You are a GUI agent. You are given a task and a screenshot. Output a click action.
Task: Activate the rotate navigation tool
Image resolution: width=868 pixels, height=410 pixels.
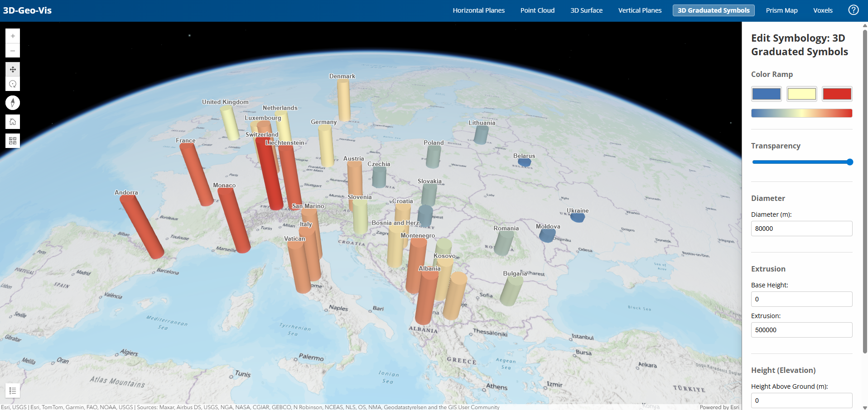pyautogui.click(x=13, y=84)
